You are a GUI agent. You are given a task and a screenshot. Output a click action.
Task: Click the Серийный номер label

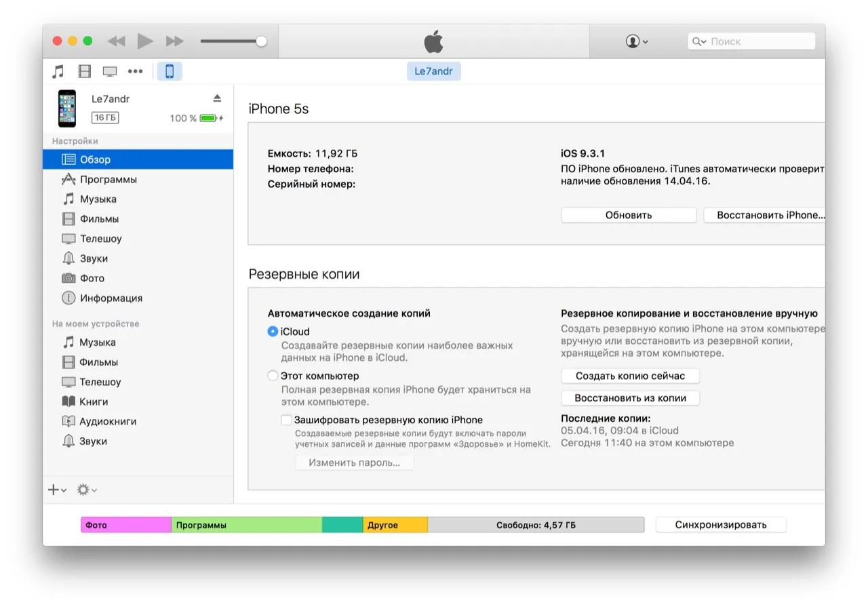pyautogui.click(x=311, y=184)
